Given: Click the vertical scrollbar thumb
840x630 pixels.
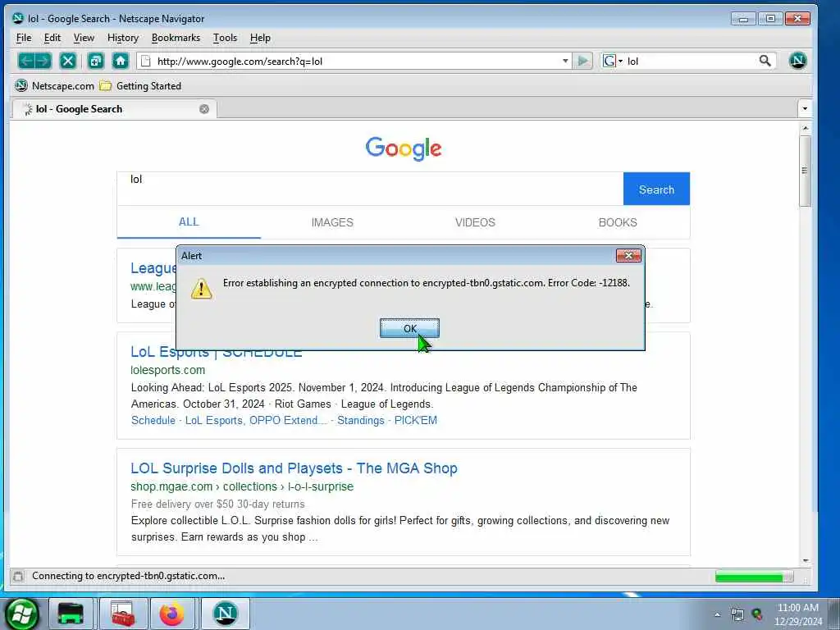Looking at the screenshot, I should [805, 171].
